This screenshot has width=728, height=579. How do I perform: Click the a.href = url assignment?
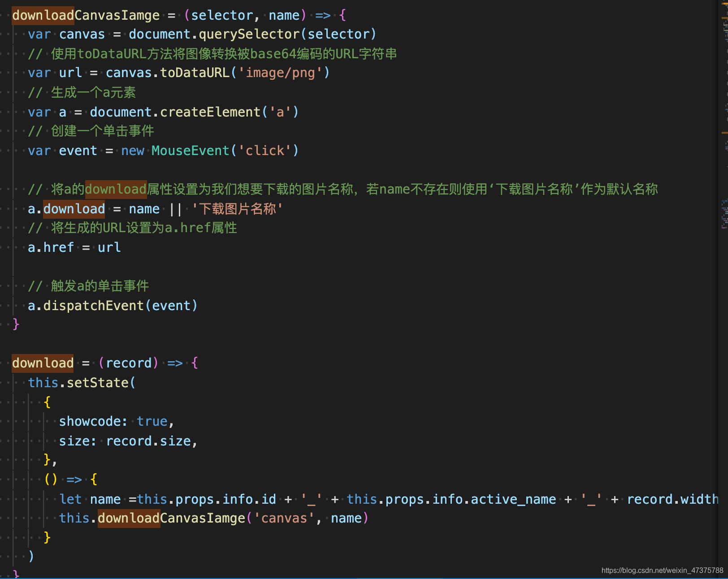click(74, 247)
